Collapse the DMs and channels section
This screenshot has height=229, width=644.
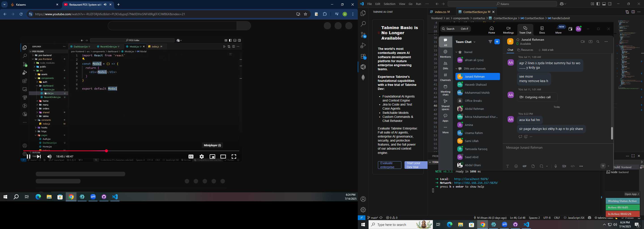[456, 69]
